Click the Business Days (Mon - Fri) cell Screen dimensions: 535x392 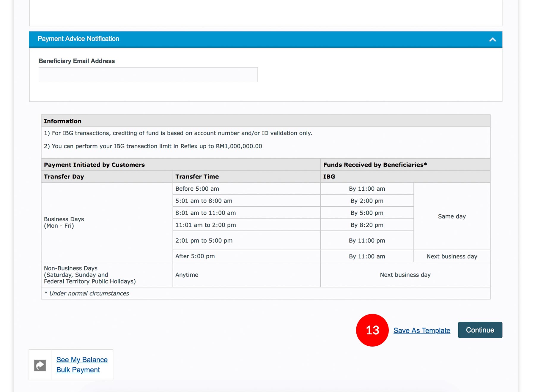pyautogui.click(x=64, y=222)
